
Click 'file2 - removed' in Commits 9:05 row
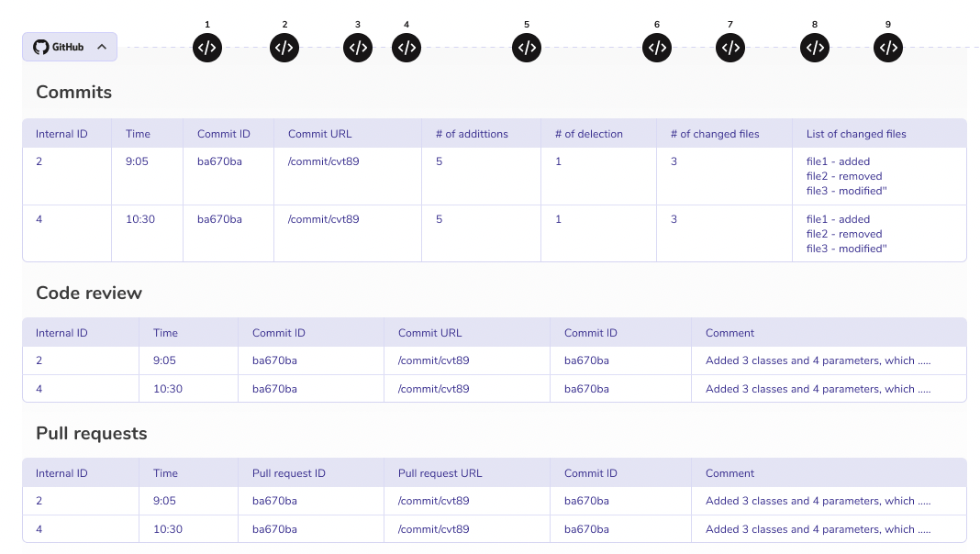point(844,176)
